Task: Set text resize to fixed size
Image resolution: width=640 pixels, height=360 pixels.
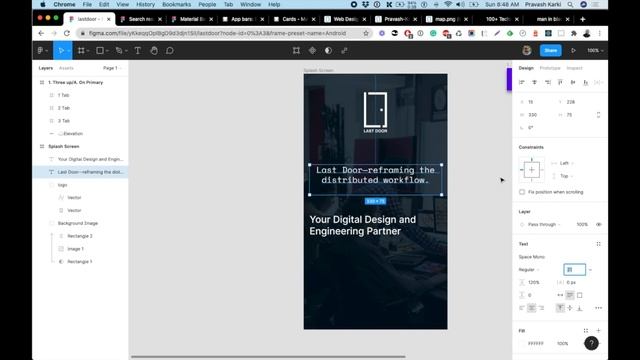Action: pos(580,295)
